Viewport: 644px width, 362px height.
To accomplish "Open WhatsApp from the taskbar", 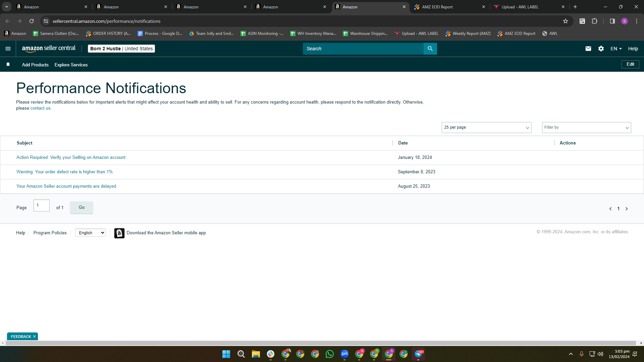I will (x=329, y=354).
